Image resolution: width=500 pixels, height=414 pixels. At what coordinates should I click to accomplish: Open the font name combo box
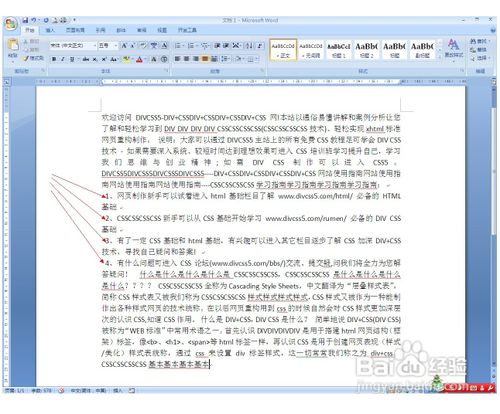tap(73, 45)
